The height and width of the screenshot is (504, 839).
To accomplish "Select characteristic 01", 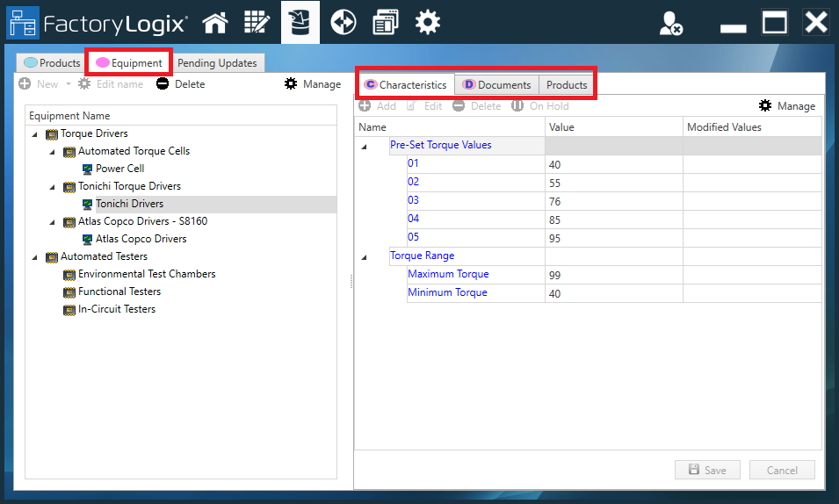I will [x=413, y=163].
